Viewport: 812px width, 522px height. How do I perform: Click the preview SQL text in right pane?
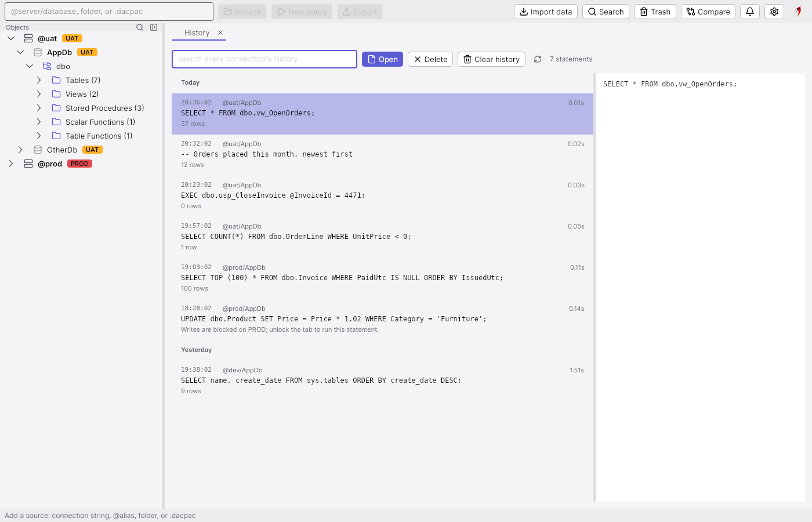tap(670, 84)
